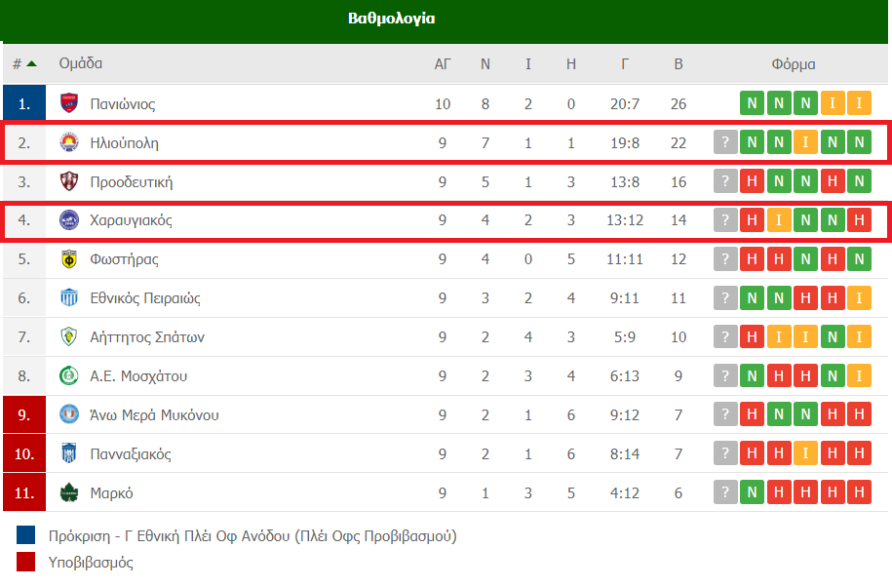Click the Μαρκό green leaf logo

(69, 492)
